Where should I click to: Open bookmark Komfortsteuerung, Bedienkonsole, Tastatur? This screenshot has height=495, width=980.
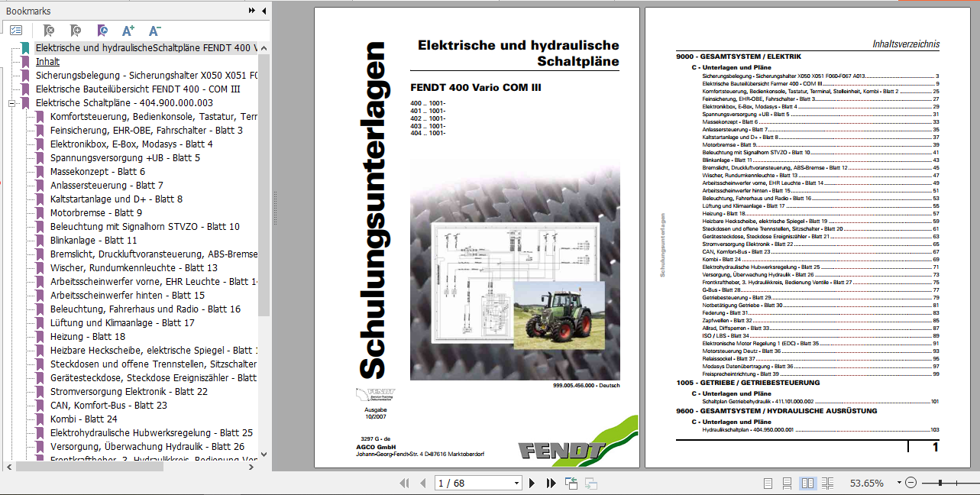point(154,116)
